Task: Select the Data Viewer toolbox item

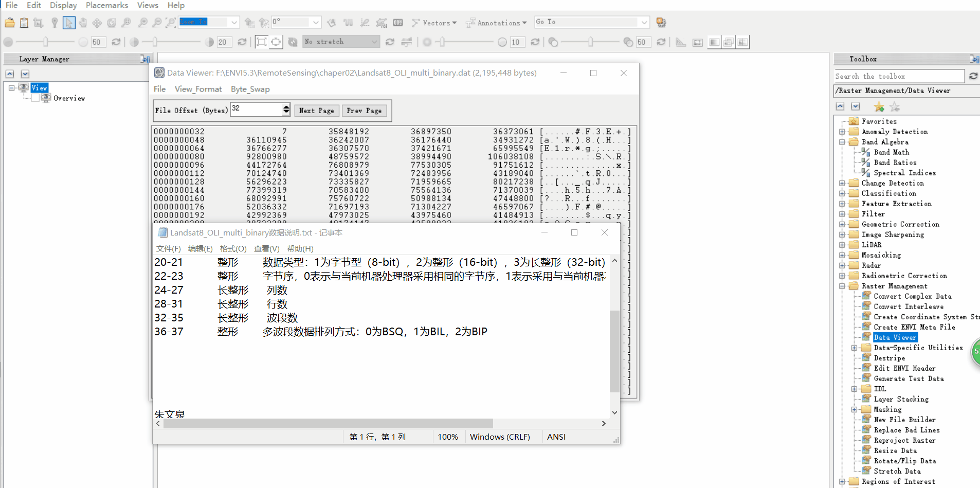Action: tap(895, 337)
